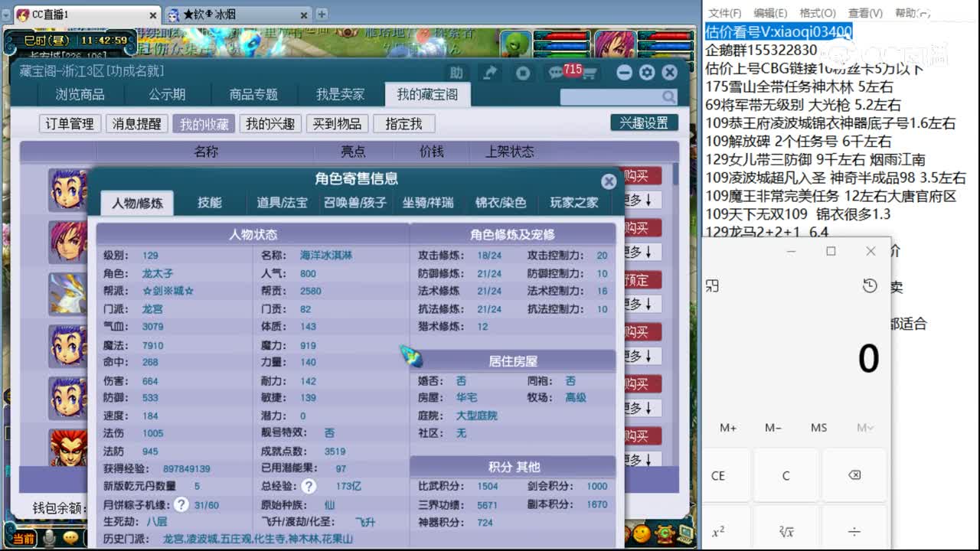Click the question mark beside 月饼粽子机缘

pyautogui.click(x=181, y=504)
